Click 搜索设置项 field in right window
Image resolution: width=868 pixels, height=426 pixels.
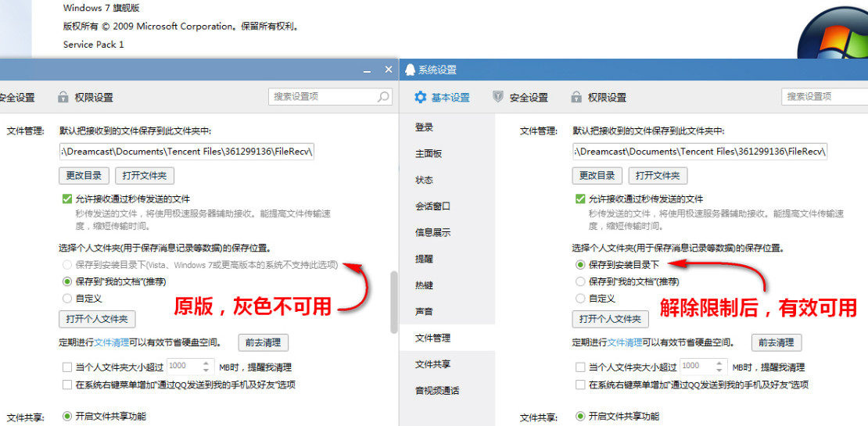click(825, 96)
